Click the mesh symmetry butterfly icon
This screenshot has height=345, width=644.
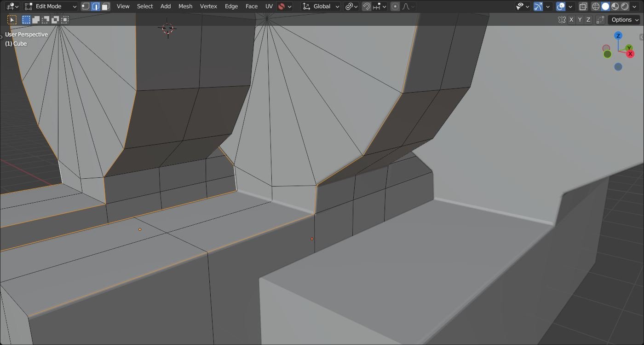(562, 20)
